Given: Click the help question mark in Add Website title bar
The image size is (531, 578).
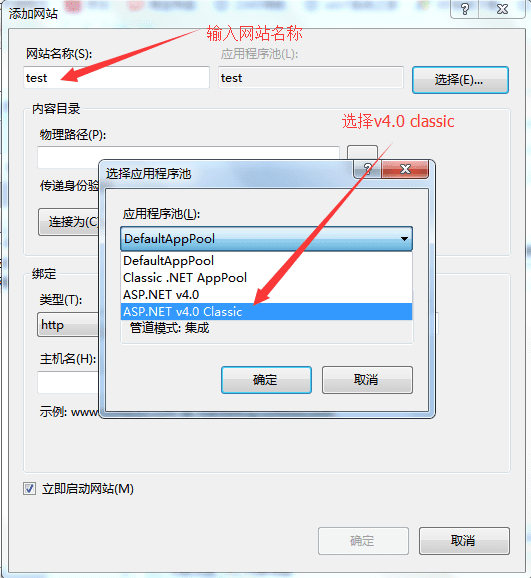Looking at the screenshot, I should pos(465,8).
